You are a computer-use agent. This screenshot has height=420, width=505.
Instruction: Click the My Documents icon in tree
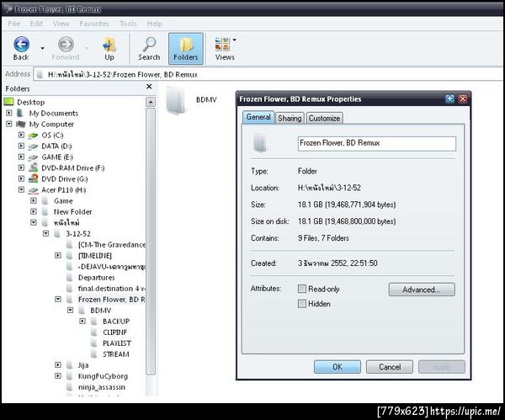[20, 113]
